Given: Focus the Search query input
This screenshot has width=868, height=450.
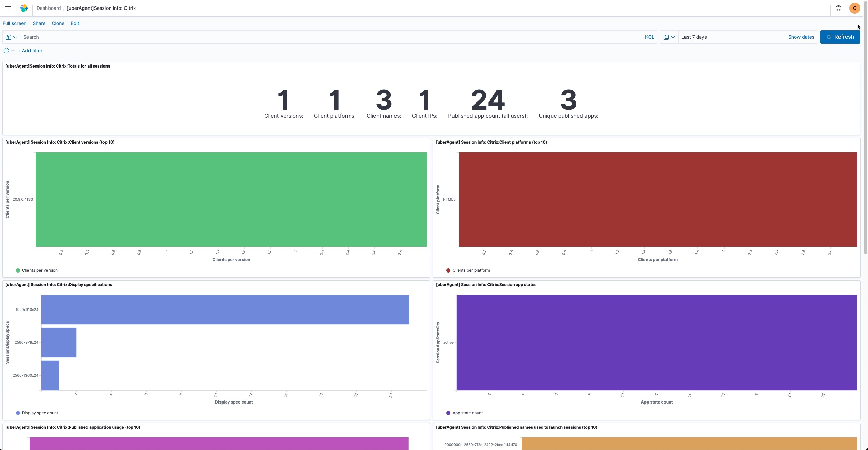Looking at the screenshot, I should click(x=332, y=37).
